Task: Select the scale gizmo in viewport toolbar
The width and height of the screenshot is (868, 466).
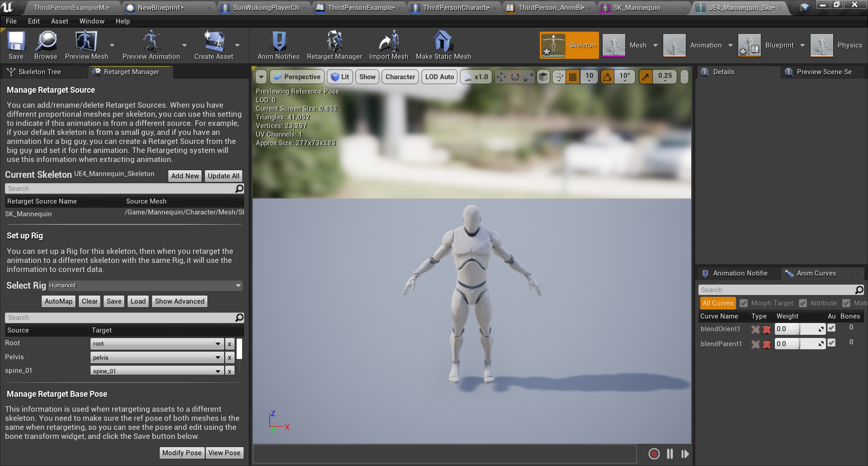Action: (528, 77)
